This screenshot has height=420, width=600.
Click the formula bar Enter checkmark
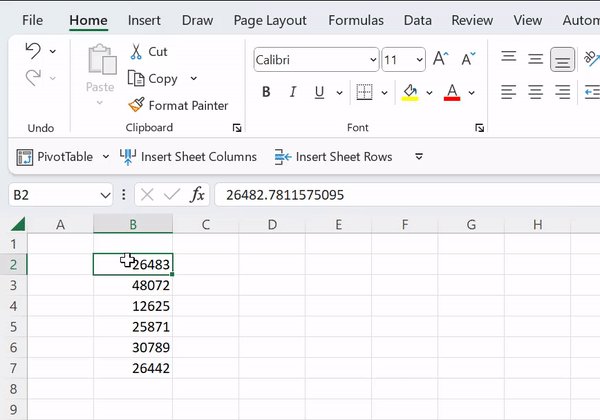click(x=172, y=195)
